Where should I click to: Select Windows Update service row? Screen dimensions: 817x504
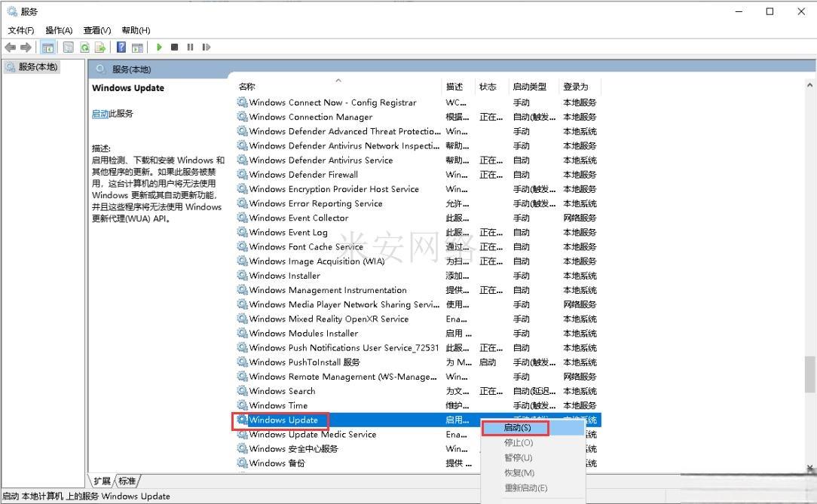(x=418, y=420)
